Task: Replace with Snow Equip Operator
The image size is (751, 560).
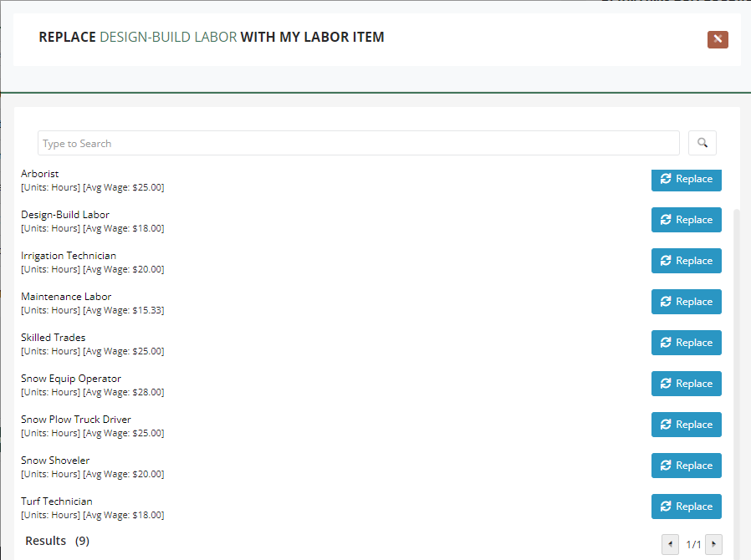Action: (686, 384)
